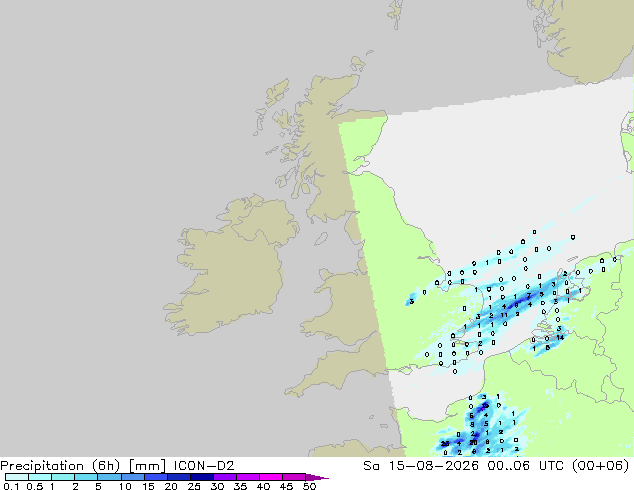Click the 1–2 mm legend color box
The height and width of the screenshot is (490, 634).
tap(63, 477)
